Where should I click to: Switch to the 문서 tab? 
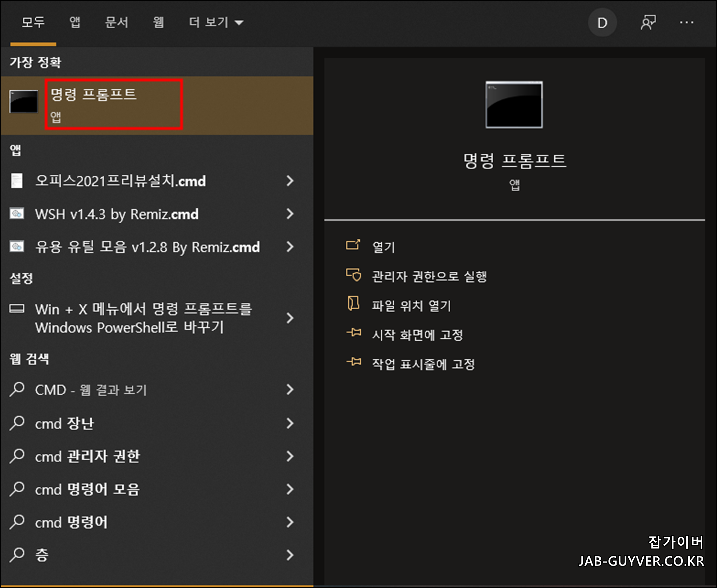coord(116,23)
